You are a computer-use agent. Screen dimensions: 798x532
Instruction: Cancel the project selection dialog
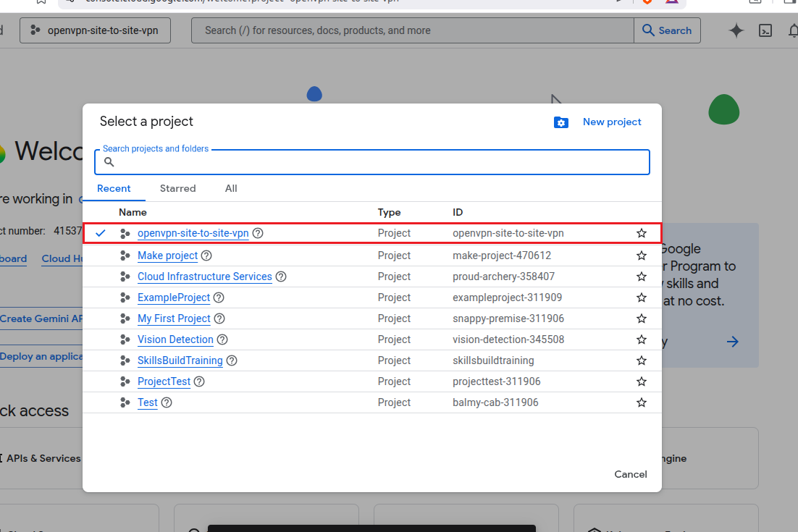click(x=631, y=474)
